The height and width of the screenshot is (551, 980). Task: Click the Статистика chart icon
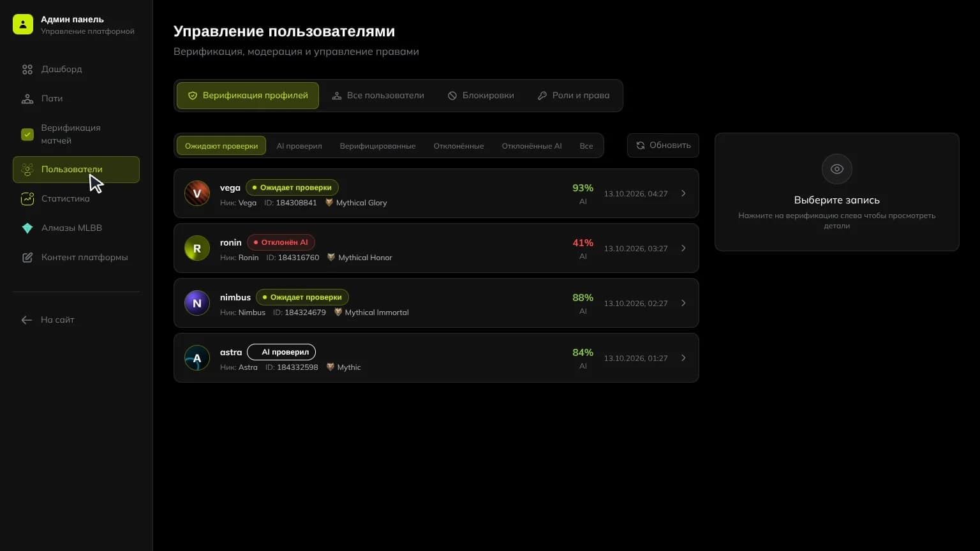click(27, 199)
